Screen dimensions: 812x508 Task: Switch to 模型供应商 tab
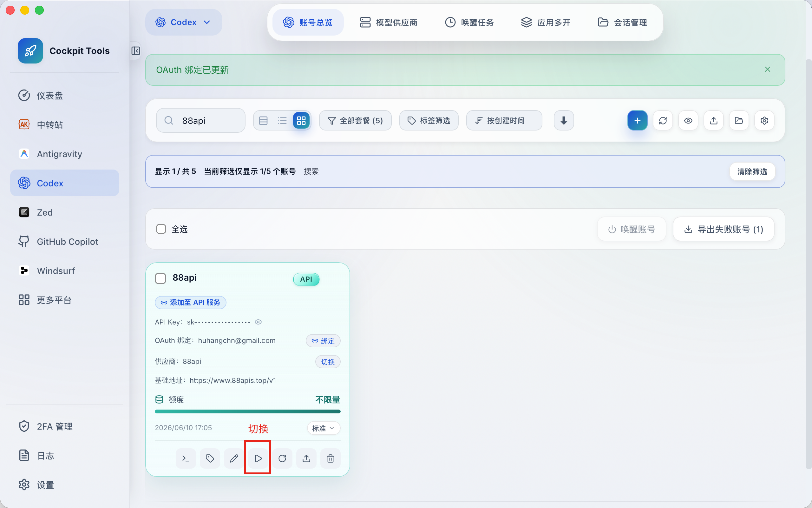click(x=389, y=22)
